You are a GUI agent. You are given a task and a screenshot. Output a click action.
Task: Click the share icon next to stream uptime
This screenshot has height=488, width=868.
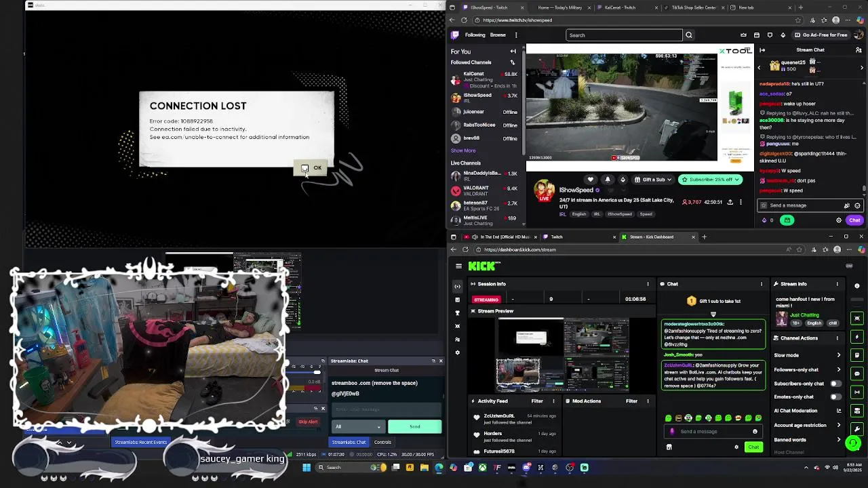[x=730, y=202]
